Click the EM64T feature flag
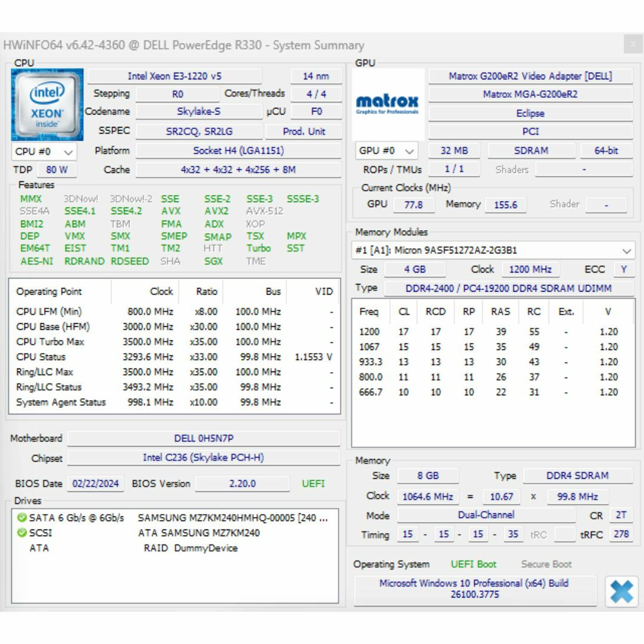Viewport: 644px width, 644px height. pos(35,249)
